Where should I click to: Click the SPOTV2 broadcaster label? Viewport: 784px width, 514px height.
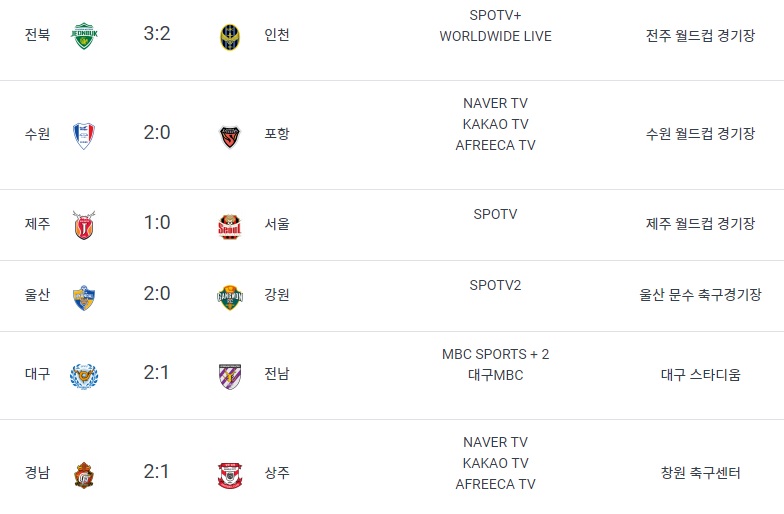495,285
